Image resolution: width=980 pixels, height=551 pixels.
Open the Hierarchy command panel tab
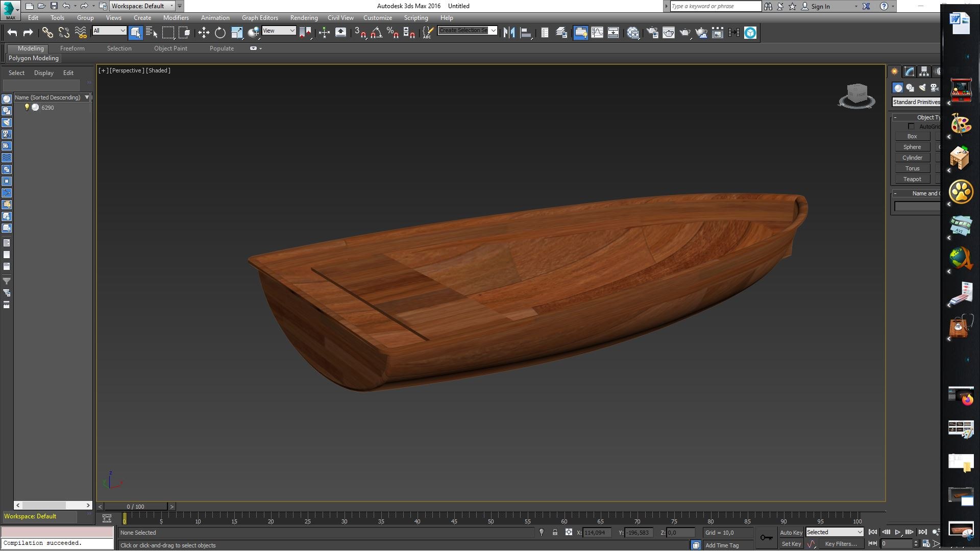tap(924, 71)
